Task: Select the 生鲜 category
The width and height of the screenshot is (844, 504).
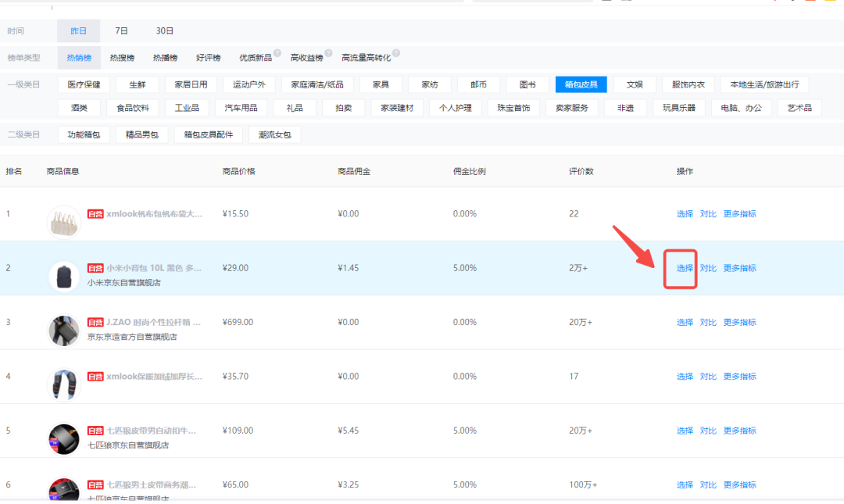Action: (x=136, y=84)
